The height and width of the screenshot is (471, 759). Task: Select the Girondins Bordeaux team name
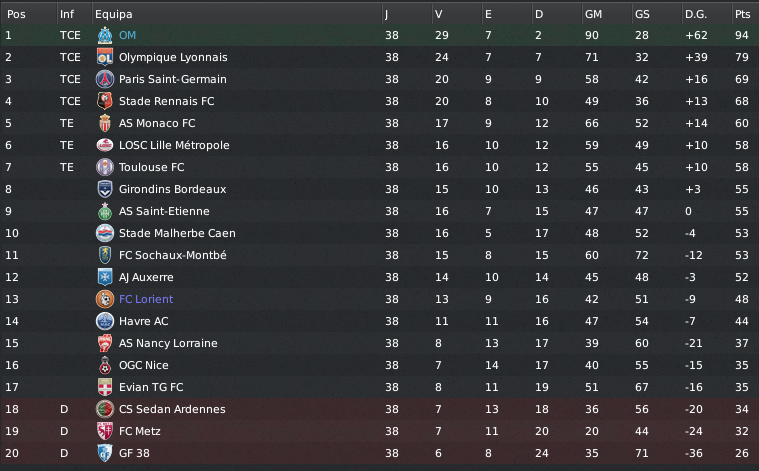pos(172,189)
